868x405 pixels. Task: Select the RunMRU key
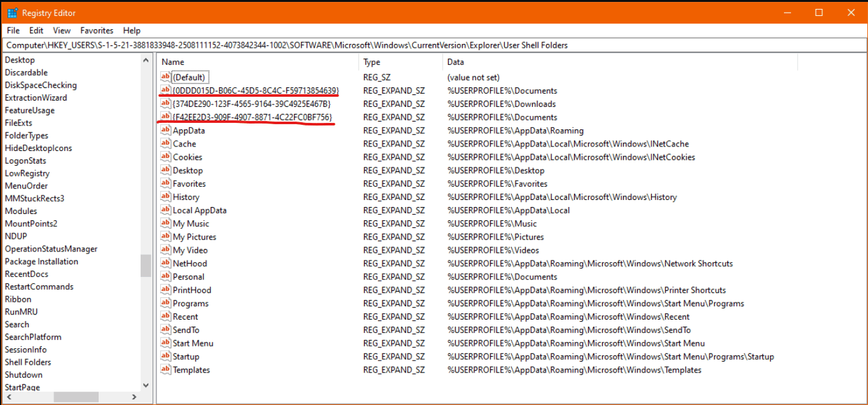pos(21,312)
